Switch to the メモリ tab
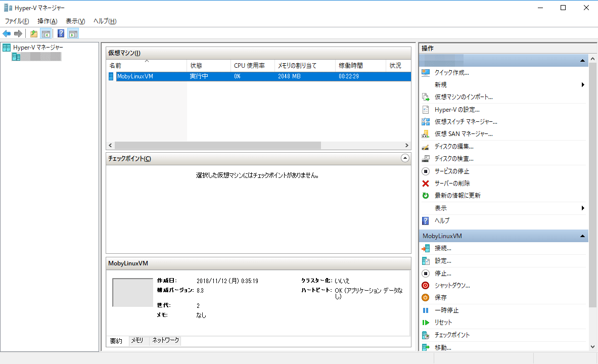 pos(137,340)
